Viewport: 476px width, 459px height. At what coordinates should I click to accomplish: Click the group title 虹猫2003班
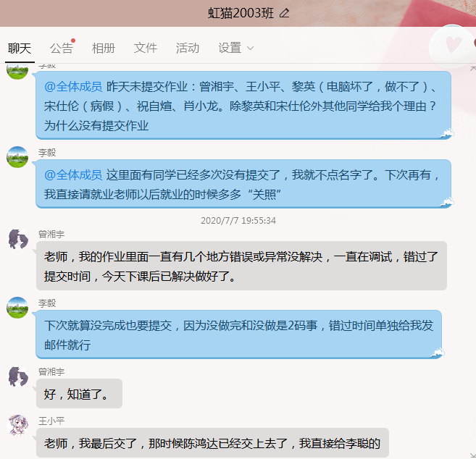pyautogui.click(x=241, y=13)
